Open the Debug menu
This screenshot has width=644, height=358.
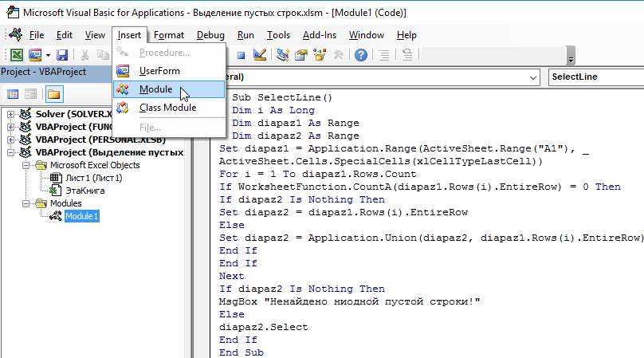click(210, 35)
